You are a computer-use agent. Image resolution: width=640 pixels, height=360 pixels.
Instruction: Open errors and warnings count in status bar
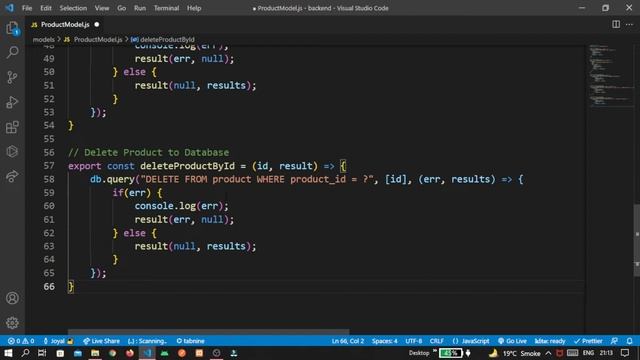tap(21, 341)
